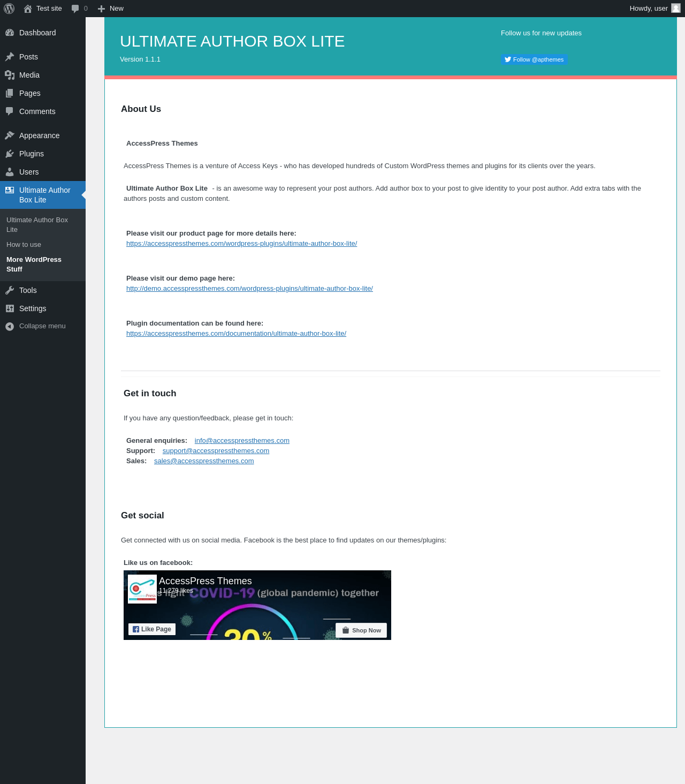Click the Ultimate Author Box Lite icon

click(x=10, y=190)
